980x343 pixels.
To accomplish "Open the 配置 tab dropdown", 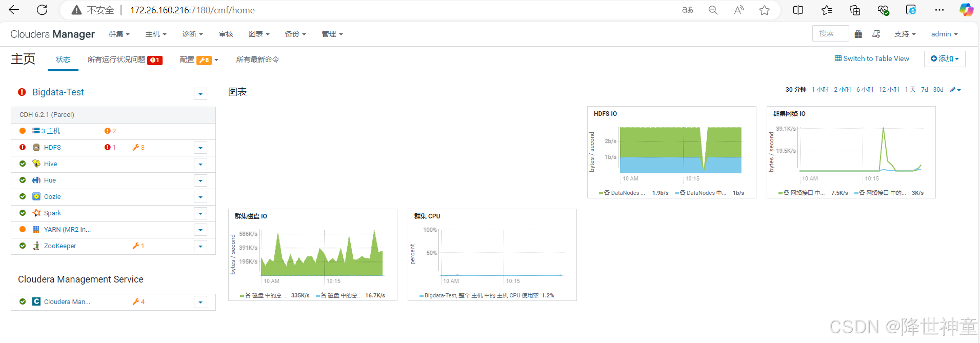I will pos(199,59).
